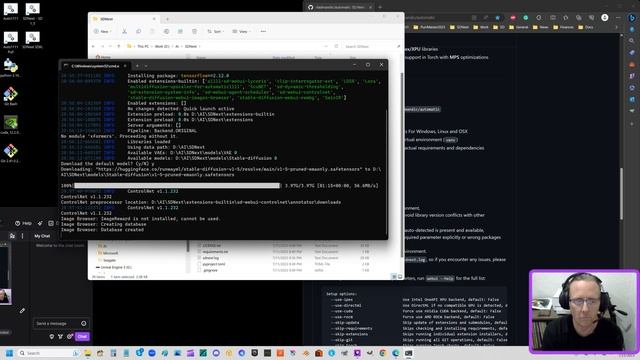Expand the address bar history dropdown in Explorer
640x360 pixels.
click(326, 47)
